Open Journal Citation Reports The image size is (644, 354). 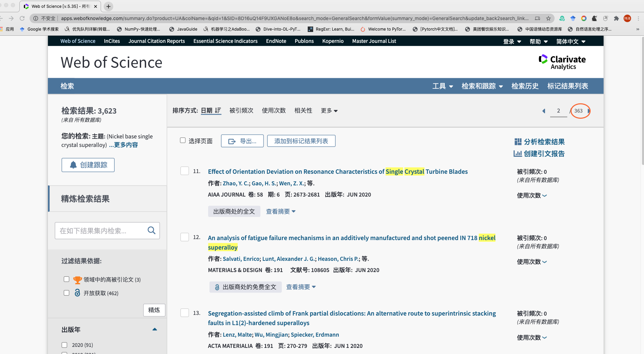pyautogui.click(x=157, y=41)
